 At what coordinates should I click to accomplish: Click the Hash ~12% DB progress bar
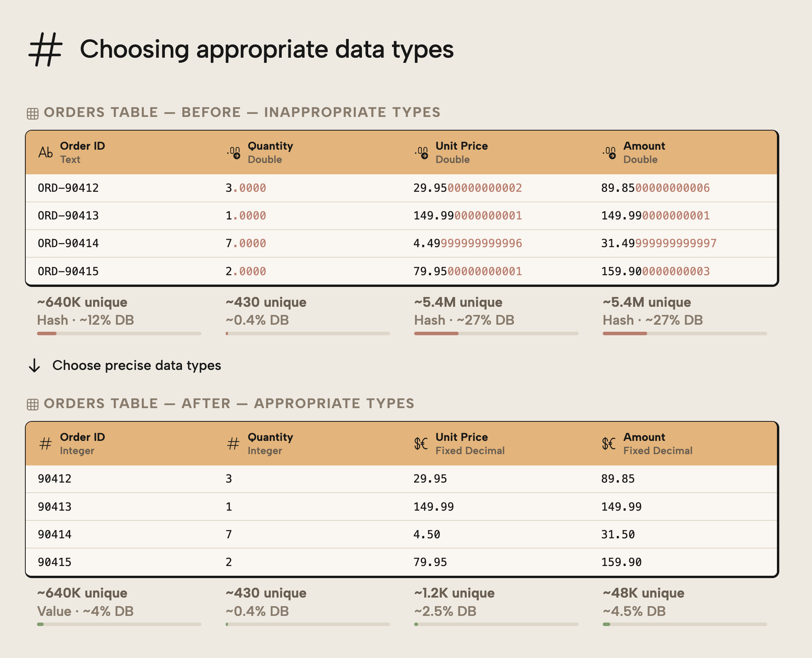[x=119, y=334]
